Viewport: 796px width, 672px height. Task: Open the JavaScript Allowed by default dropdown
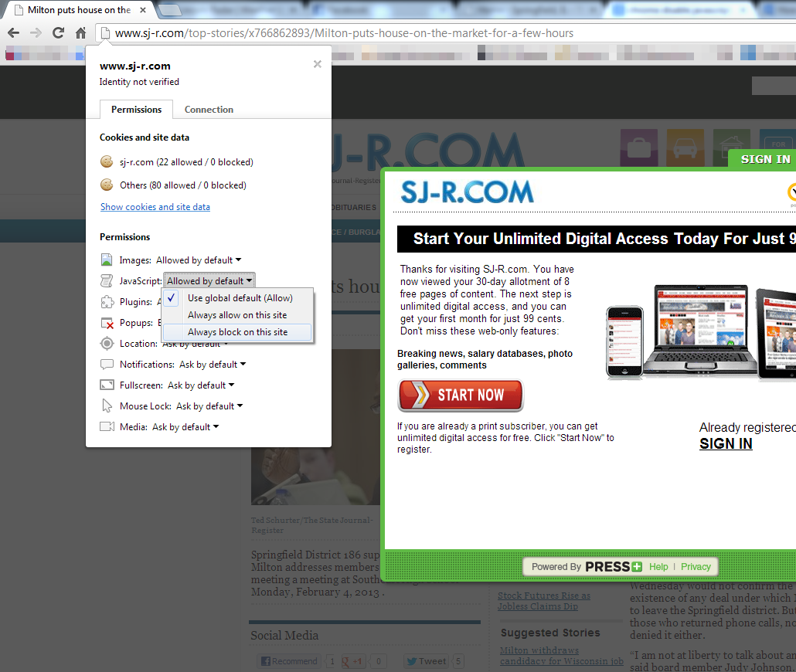coord(209,280)
